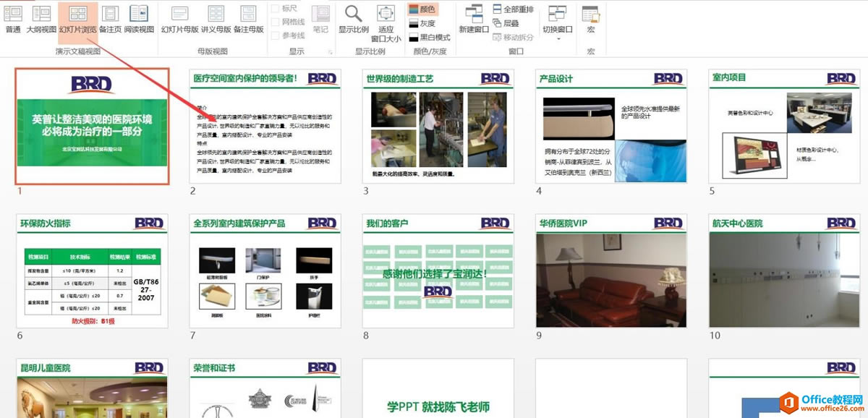Click 全部重排 (Arrange All)
This screenshot has width=868, height=418.
(516, 8)
